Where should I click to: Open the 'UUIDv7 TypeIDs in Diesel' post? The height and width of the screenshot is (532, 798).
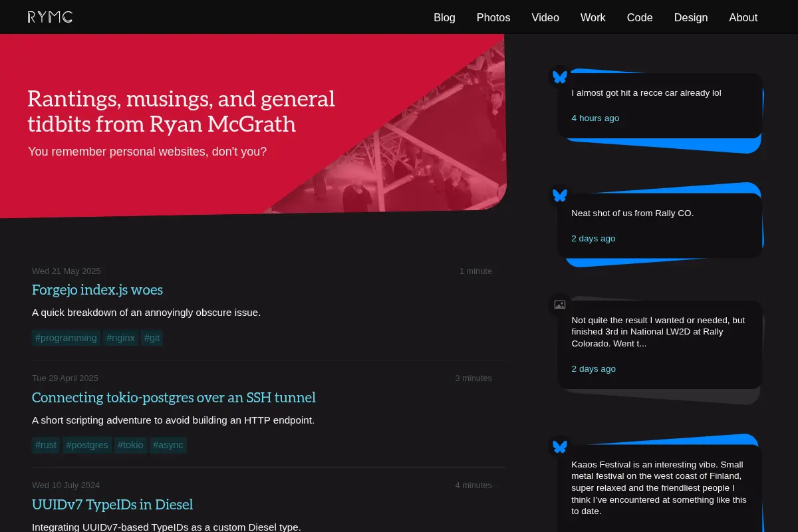[112, 505]
